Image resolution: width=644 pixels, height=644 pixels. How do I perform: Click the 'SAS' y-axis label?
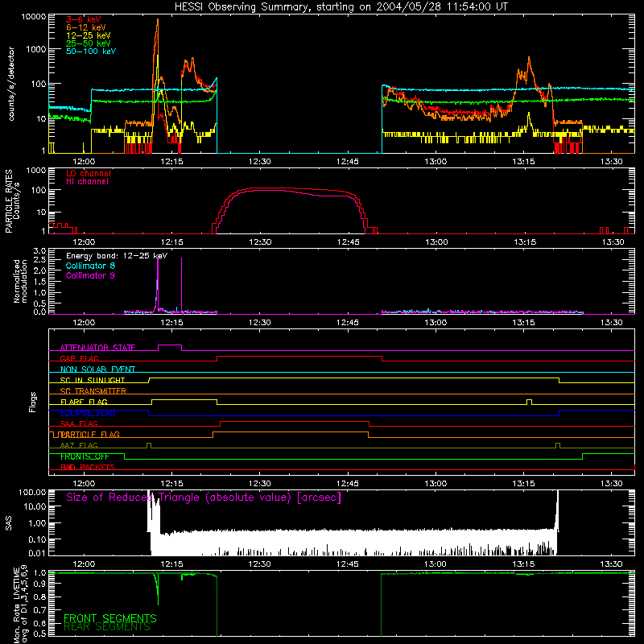click(x=9, y=522)
